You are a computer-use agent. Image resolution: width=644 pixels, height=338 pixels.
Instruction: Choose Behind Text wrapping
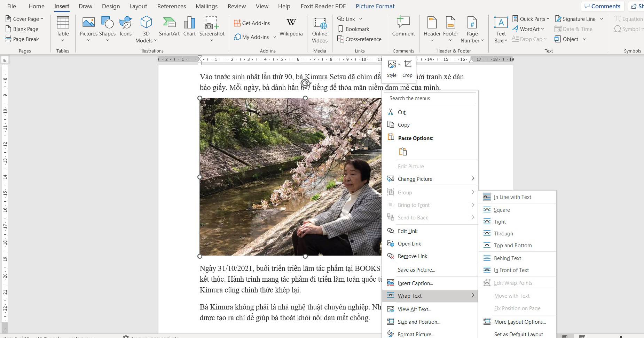tap(518, 258)
